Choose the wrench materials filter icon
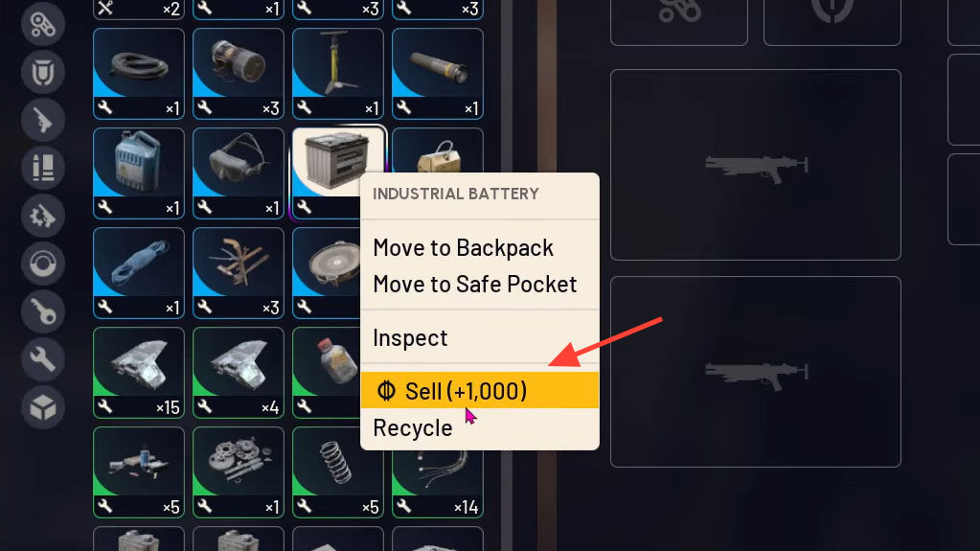 pyautogui.click(x=42, y=359)
